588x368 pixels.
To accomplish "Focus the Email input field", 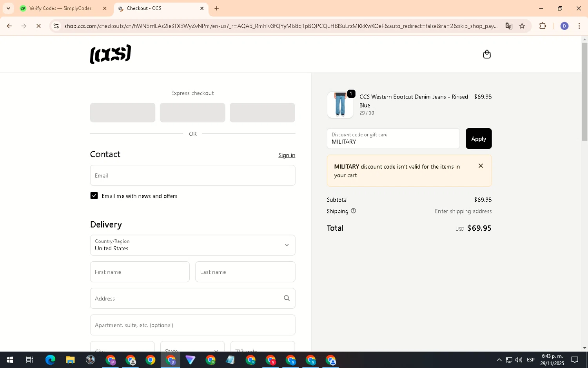I will [x=192, y=175].
